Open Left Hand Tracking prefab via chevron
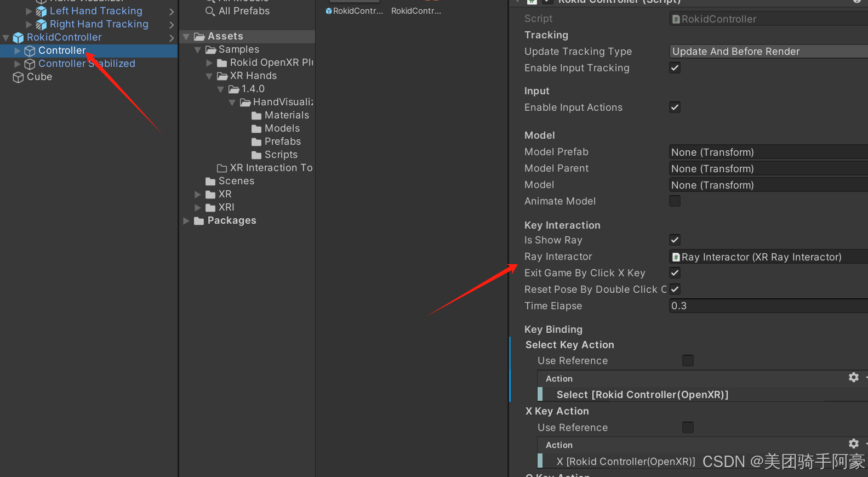This screenshot has height=477, width=868. tap(172, 12)
